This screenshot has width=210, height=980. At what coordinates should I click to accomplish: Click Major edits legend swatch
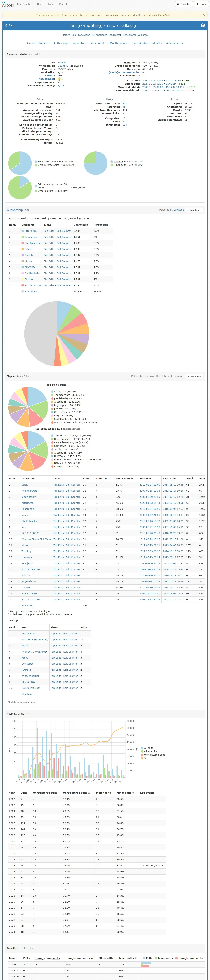pyautogui.click(x=112, y=162)
